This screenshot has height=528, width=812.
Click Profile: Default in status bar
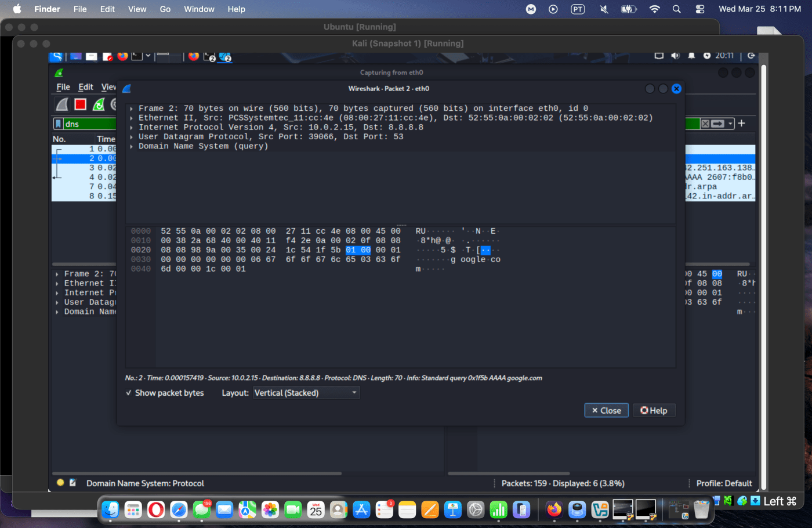click(724, 483)
